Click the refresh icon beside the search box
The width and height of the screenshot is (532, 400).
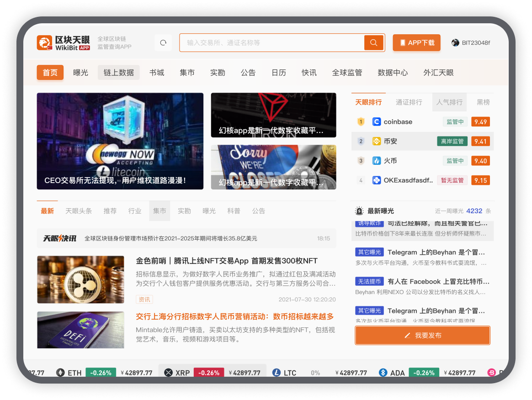pos(163,43)
